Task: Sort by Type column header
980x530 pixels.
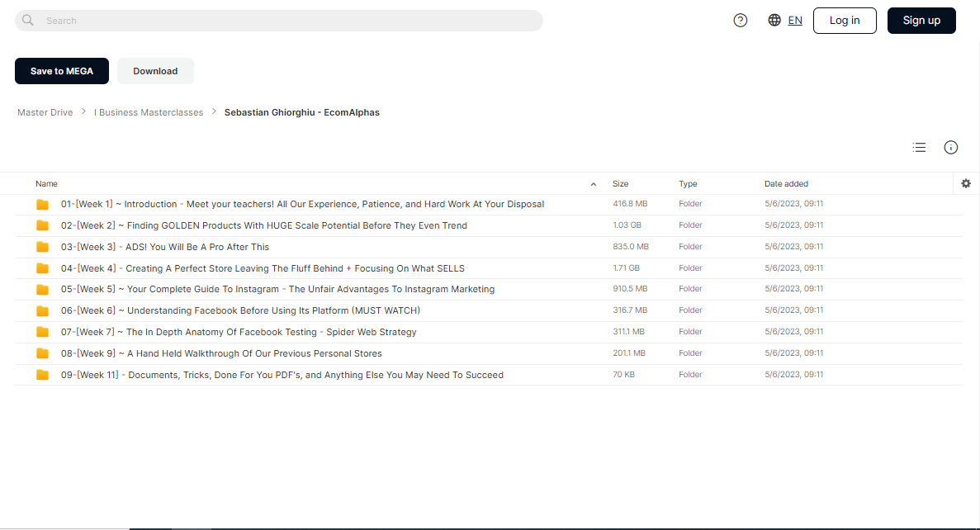Action: (x=688, y=184)
